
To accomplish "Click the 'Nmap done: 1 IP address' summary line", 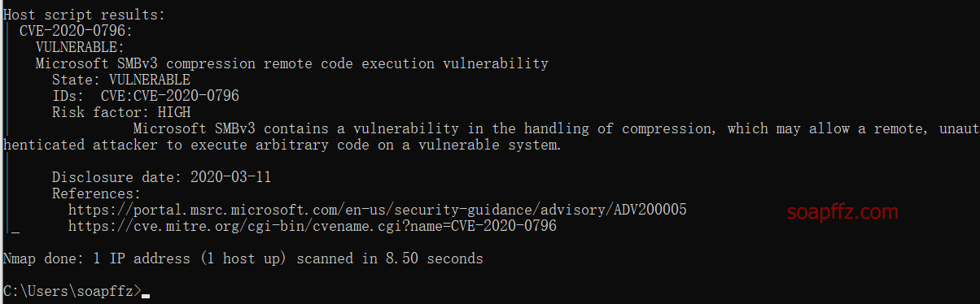I will point(243,258).
